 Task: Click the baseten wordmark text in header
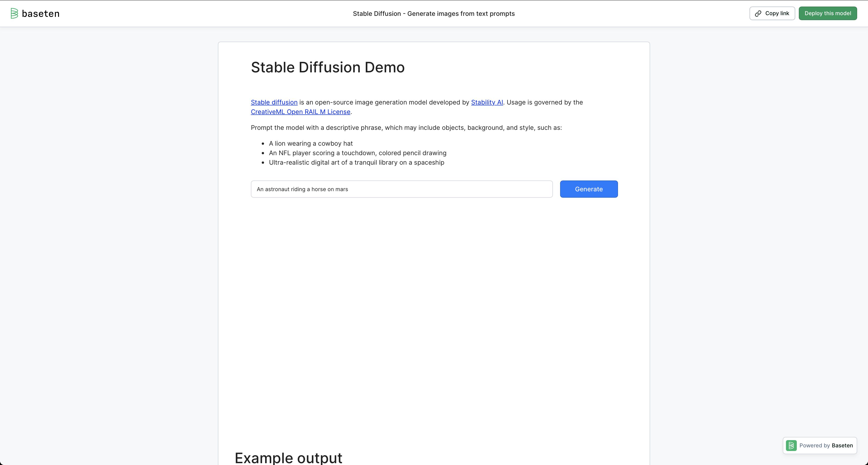pos(40,14)
